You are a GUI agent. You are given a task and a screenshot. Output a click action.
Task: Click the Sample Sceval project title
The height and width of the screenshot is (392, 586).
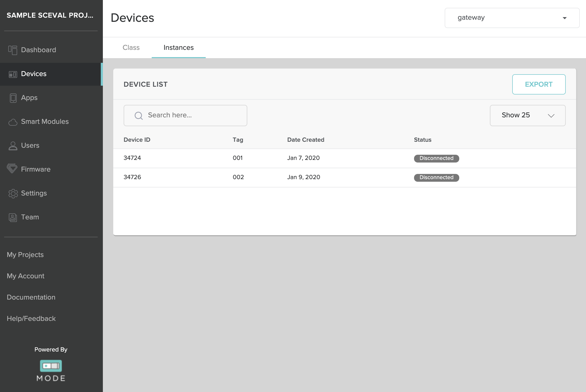(50, 15)
